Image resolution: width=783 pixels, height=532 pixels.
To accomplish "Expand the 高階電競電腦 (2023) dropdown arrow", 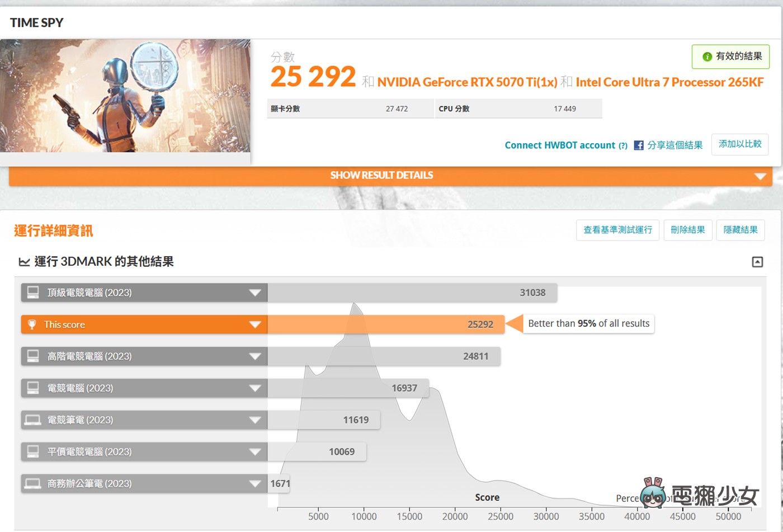I will (x=255, y=356).
